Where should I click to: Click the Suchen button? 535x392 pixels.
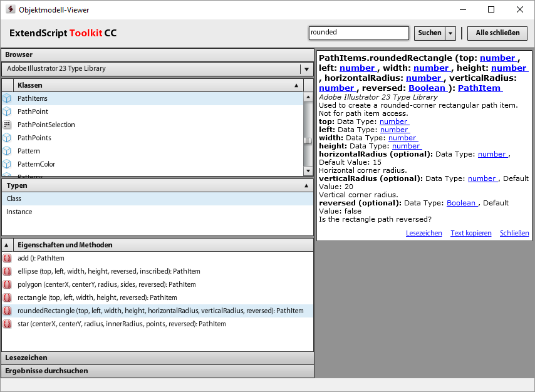430,33
